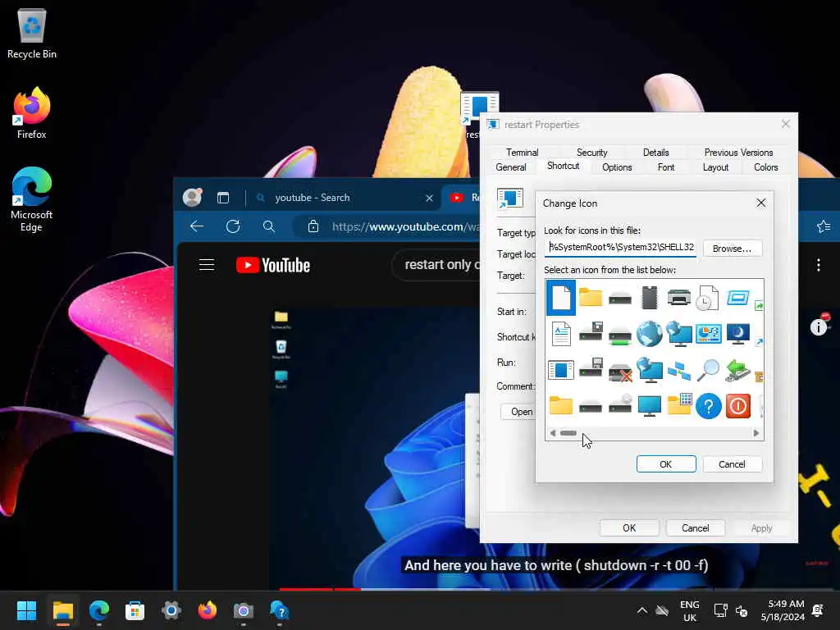Select the plain blue monitor icon

click(650, 406)
